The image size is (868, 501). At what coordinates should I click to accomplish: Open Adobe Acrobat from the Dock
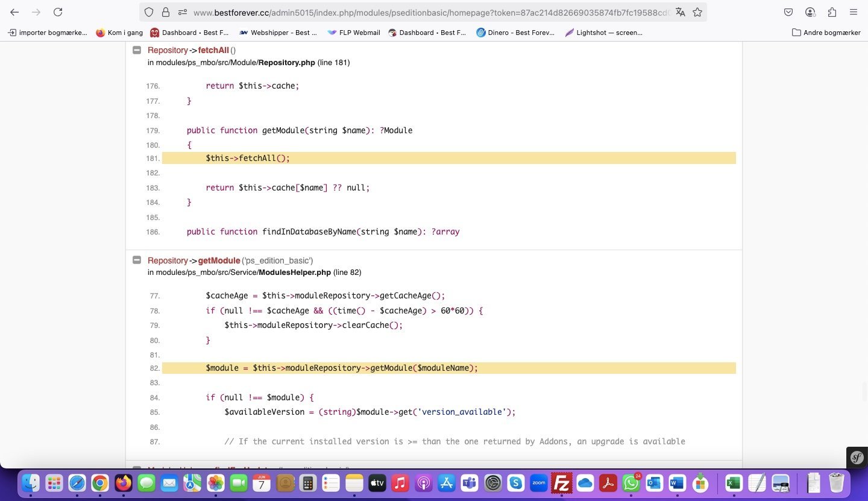608,484
